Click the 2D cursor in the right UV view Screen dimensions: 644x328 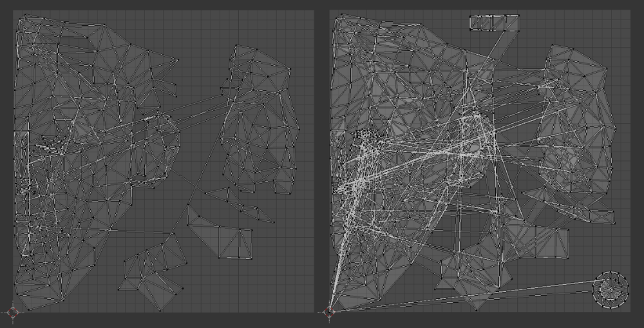(x=329, y=312)
